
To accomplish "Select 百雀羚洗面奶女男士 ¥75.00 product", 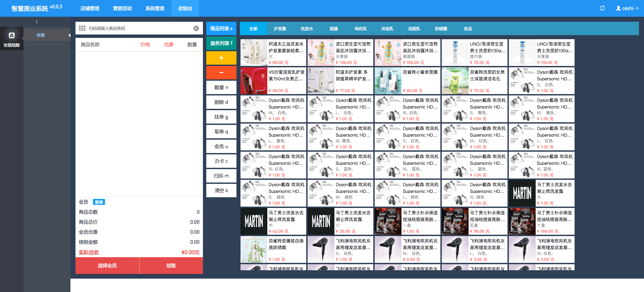I will click(475, 81).
